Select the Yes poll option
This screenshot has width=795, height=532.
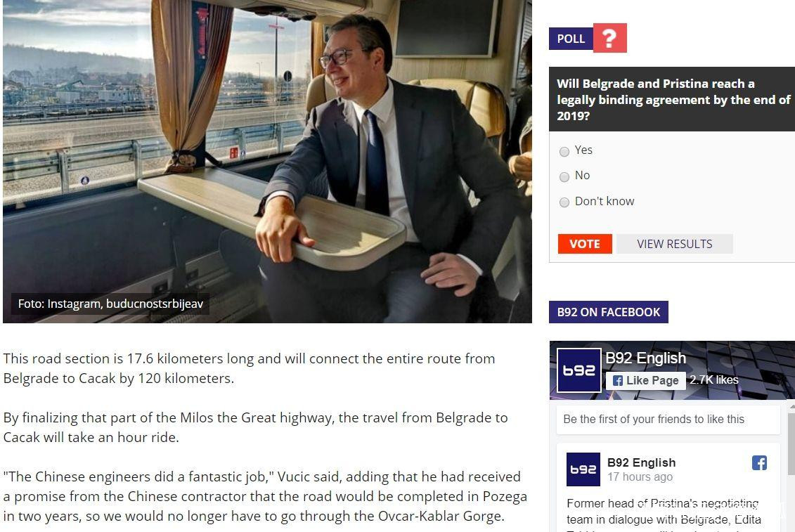(564, 152)
